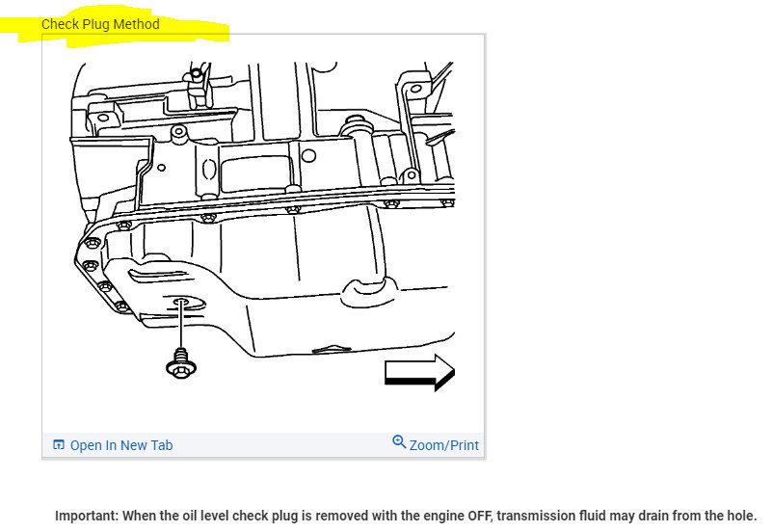Viewport: 772px width, 532px height.
Task: Click the Open In New Tab icon
Action: click(x=59, y=444)
